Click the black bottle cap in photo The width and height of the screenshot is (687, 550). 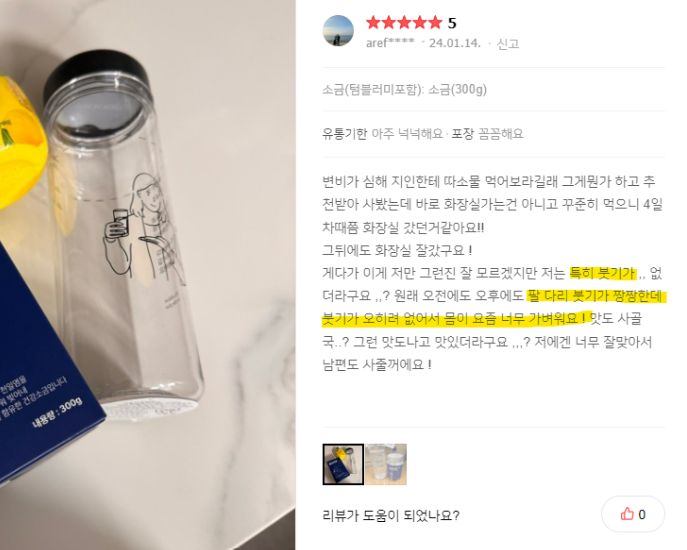96,74
